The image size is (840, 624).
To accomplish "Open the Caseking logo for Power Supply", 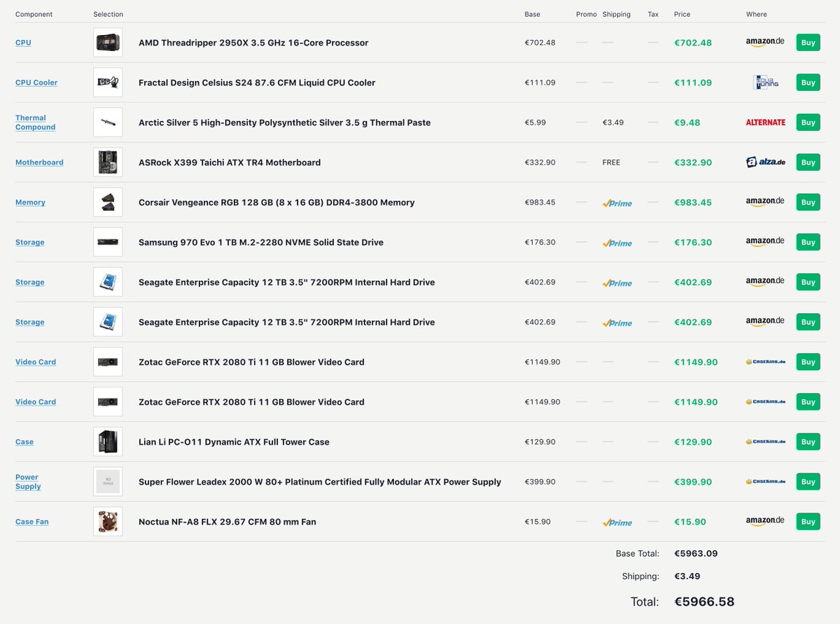I will [766, 482].
